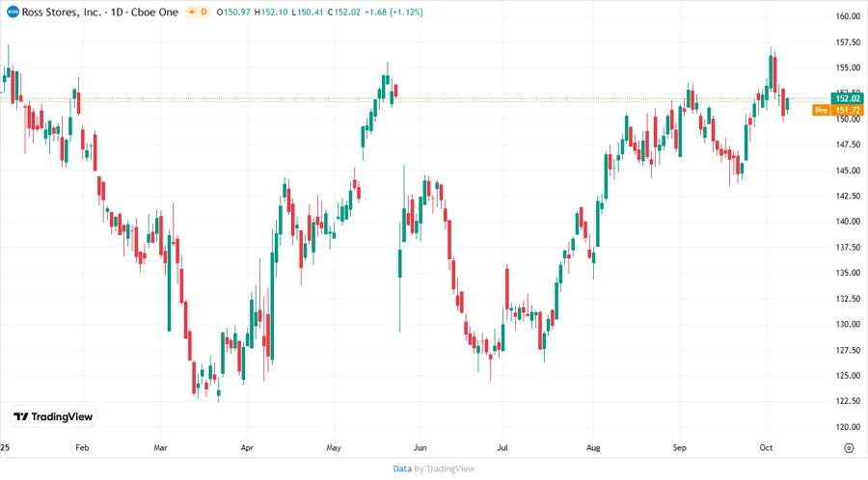Open chart settings gear icon
This screenshot has height=480, width=868.
848,448
